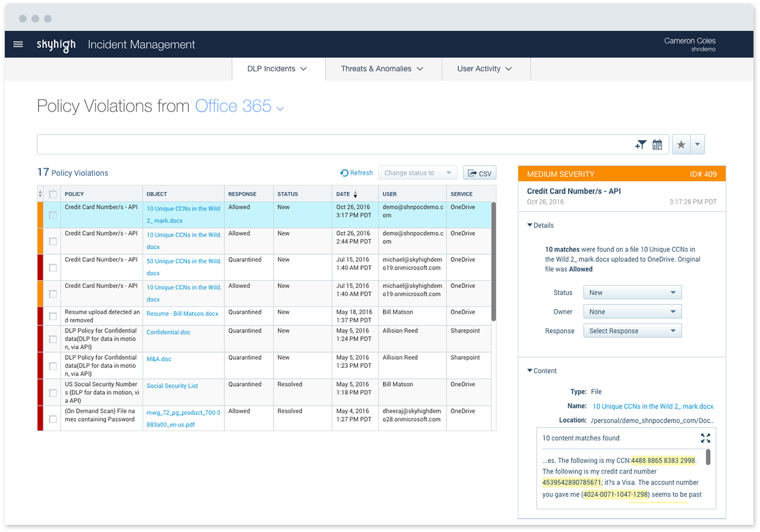Open the M&A.doc link

159,359
